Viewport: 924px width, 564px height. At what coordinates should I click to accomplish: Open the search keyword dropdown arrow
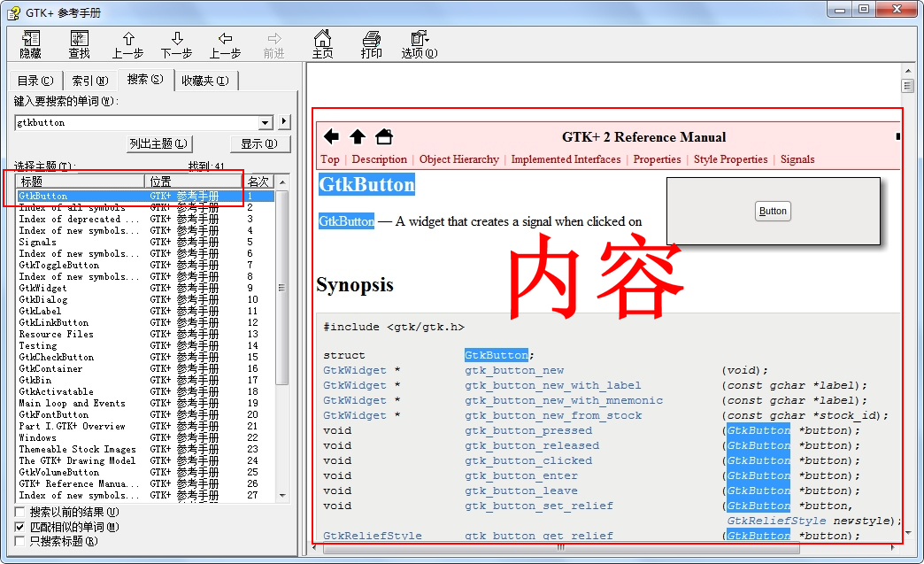pos(266,122)
